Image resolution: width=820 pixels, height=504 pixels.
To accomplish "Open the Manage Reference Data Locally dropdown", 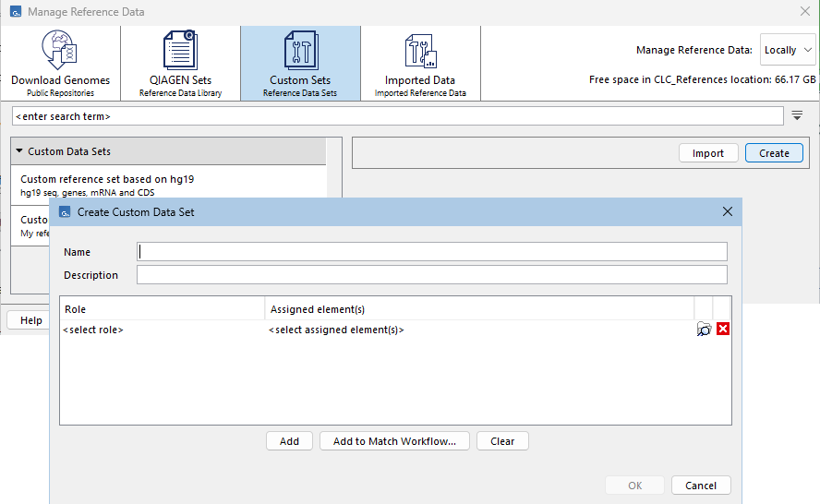I will (787, 51).
